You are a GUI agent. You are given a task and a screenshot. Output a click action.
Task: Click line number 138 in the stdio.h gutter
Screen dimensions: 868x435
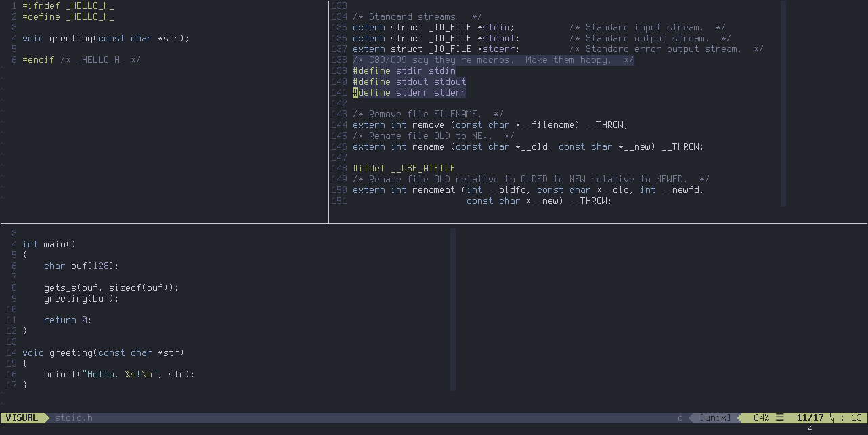coord(339,60)
